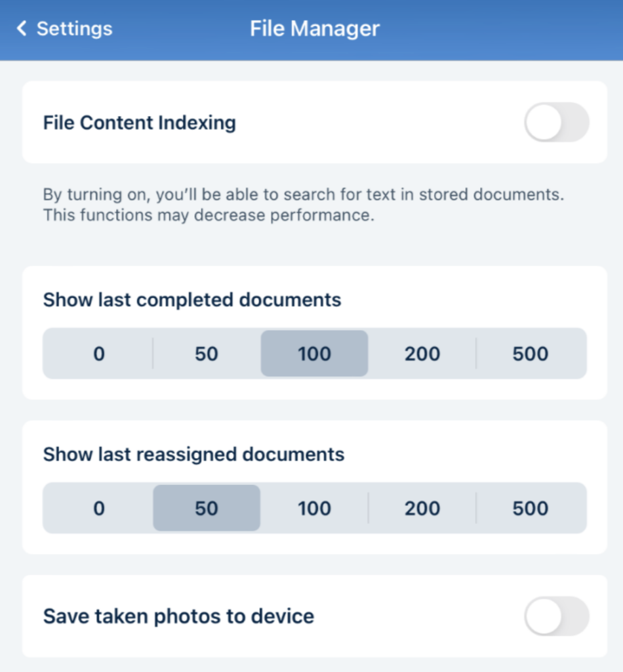Select 50 under last reassigned documents
The image size is (623, 672).
[x=207, y=509]
